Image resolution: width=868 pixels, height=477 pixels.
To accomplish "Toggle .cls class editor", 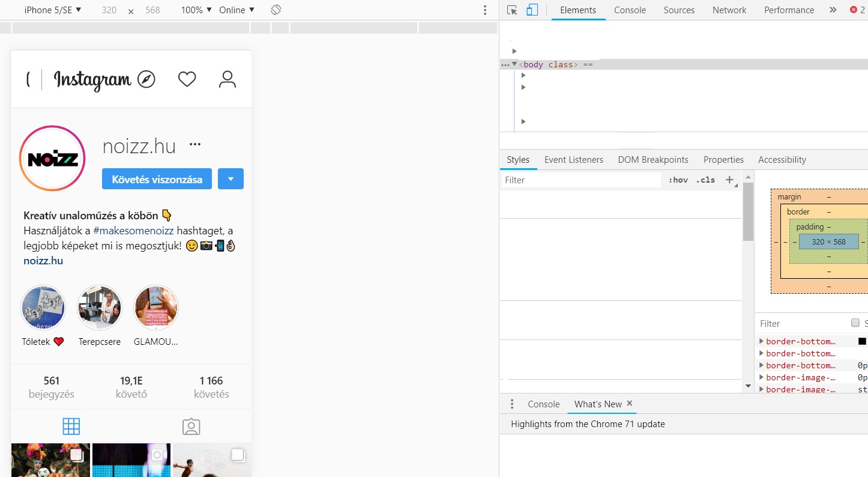I will coord(705,180).
